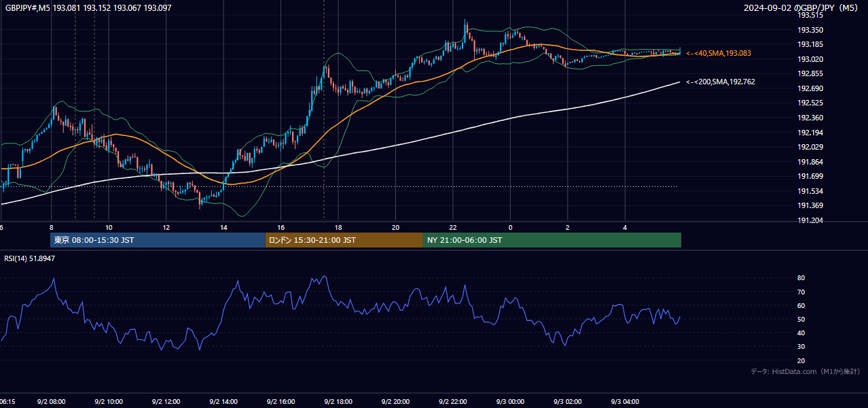Click price axis value 191.699
This screenshot has width=868, height=408.
(x=810, y=176)
